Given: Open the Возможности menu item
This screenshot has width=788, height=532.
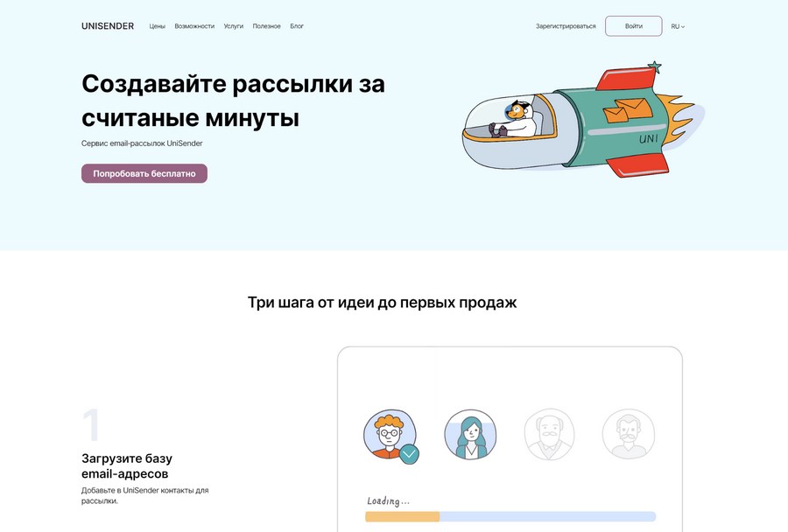Looking at the screenshot, I should pyautogui.click(x=194, y=26).
